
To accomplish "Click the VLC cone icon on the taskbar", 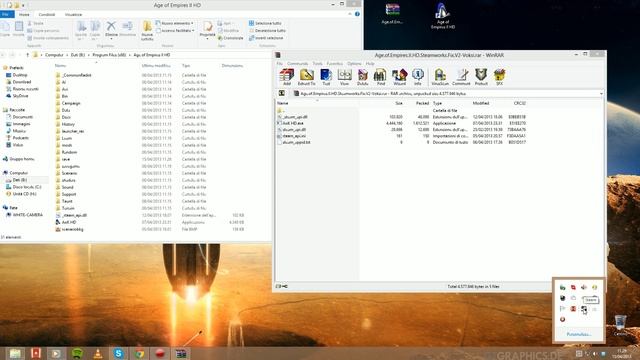I will (98, 353).
